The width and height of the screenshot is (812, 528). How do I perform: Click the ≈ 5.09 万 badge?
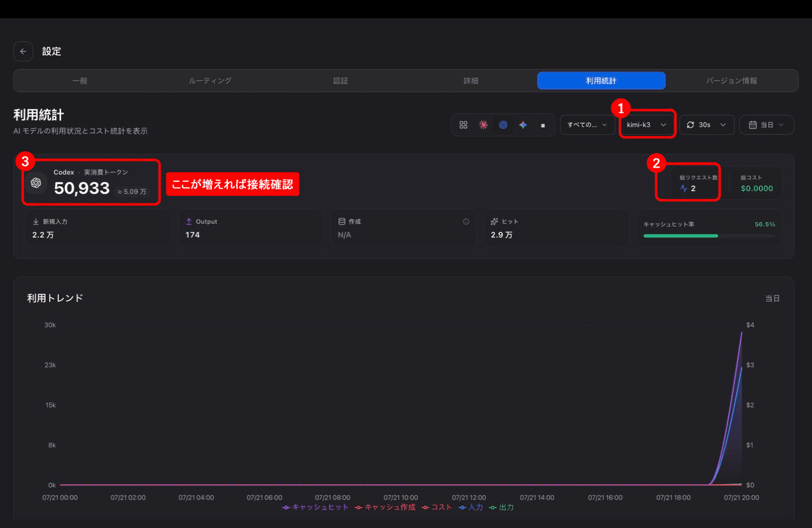132,191
